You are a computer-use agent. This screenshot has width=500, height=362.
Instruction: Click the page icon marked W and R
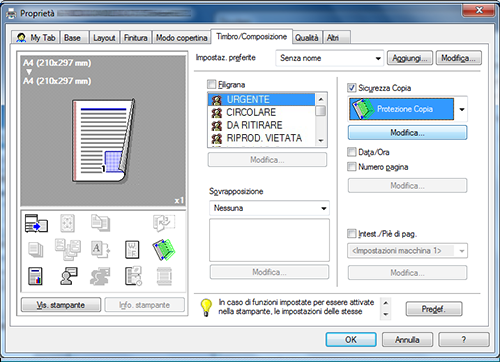pos(132,250)
